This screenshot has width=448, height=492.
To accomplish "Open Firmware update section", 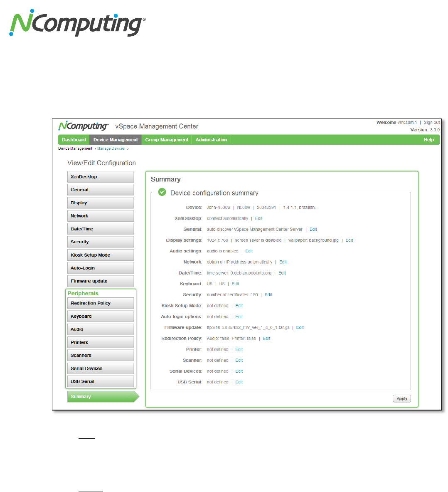I will pos(100,281).
